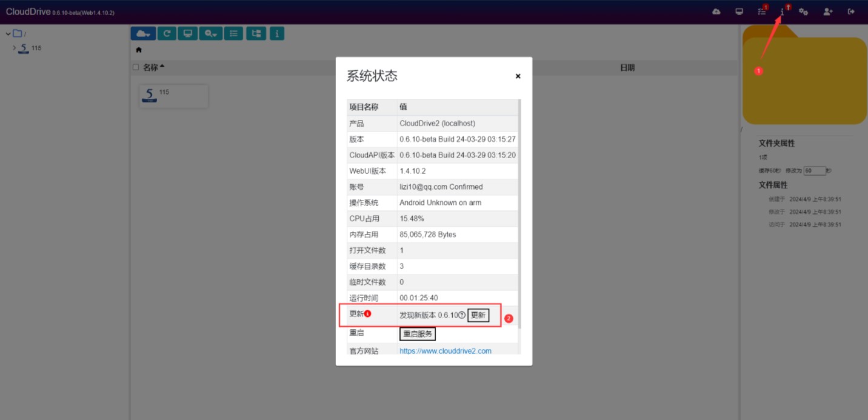Open the task list icon with badge
868x420 pixels.
click(x=761, y=12)
